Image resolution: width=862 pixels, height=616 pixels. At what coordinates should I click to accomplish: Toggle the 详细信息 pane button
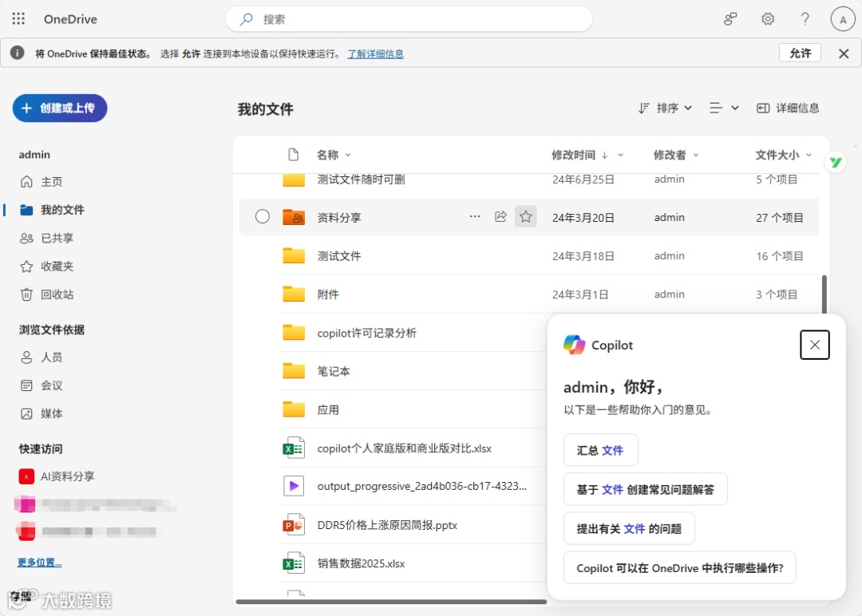(787, 108)
